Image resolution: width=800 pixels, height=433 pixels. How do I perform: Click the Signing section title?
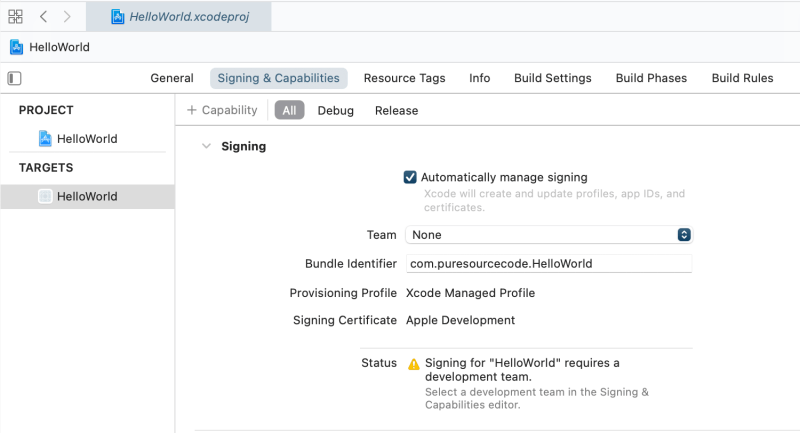point(243,146)
